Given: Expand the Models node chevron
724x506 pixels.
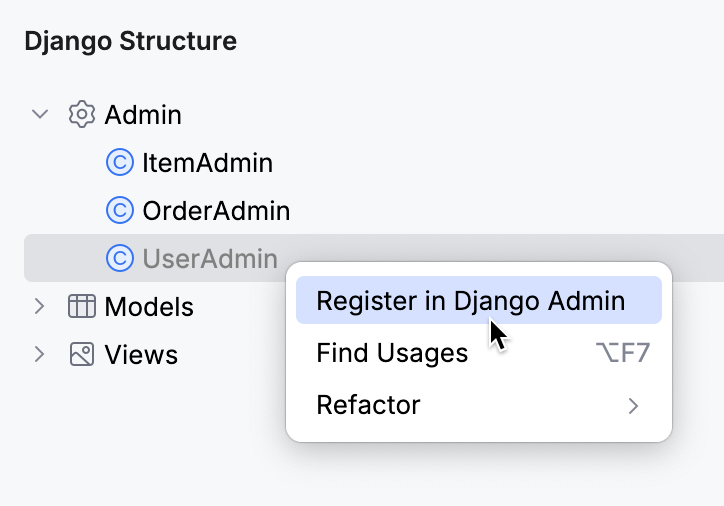Looking at the screenshot, I should 40,306.
